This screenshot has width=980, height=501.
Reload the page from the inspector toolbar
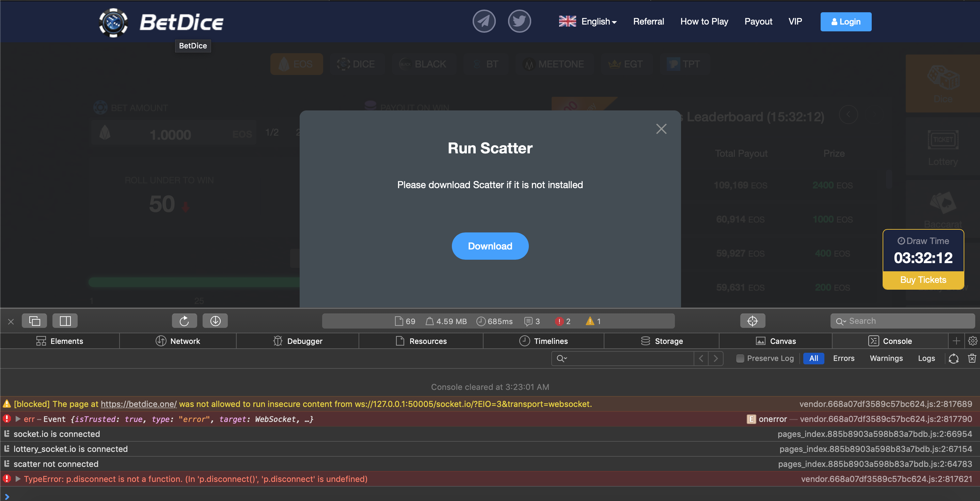[185, 321]
